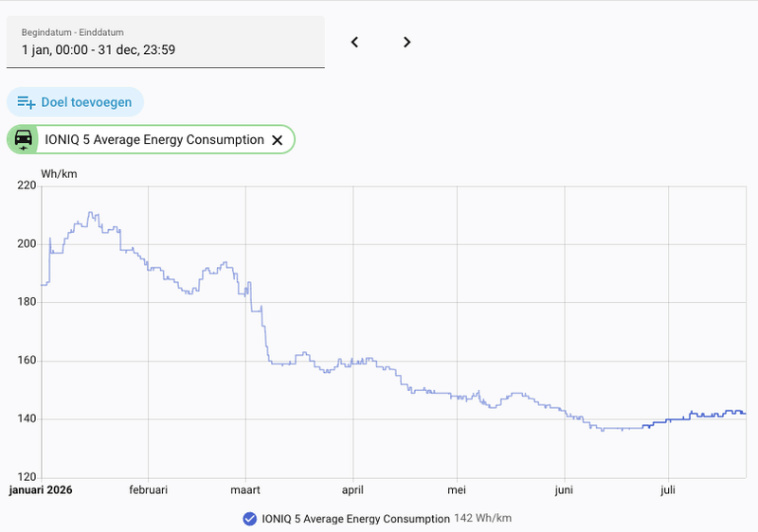Click the legend value 142 Wh/km
The height and width of the screenshot is (532, 758).
pyautogui.click(x=482, y=518)
